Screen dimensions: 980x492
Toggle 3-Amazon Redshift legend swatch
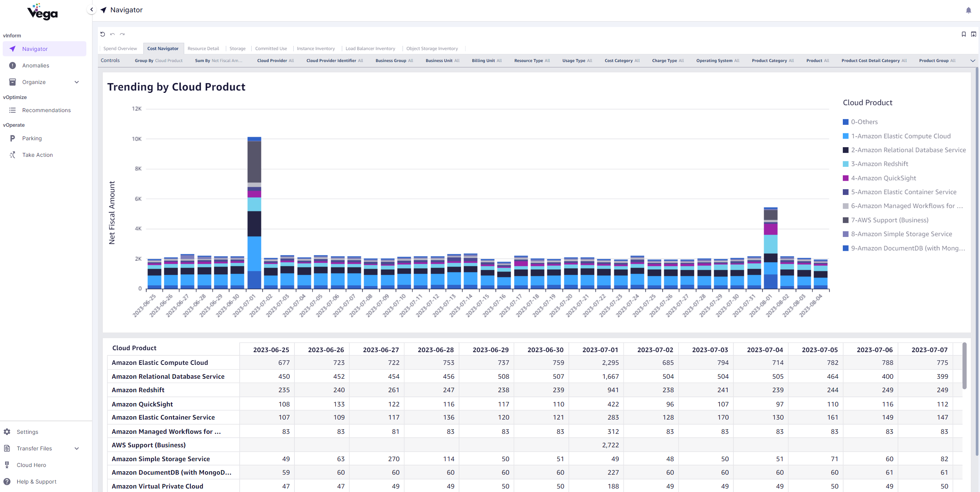coord(846,164)
